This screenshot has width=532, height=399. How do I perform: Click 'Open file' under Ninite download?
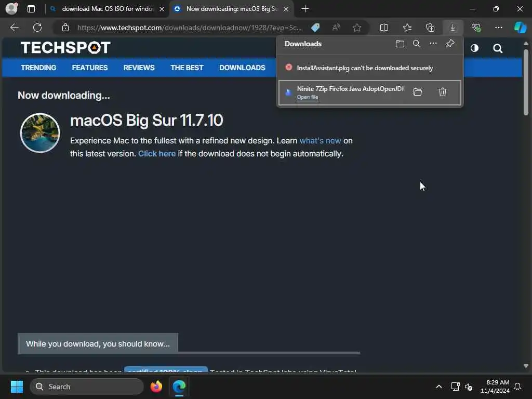[x=308, y=97]
